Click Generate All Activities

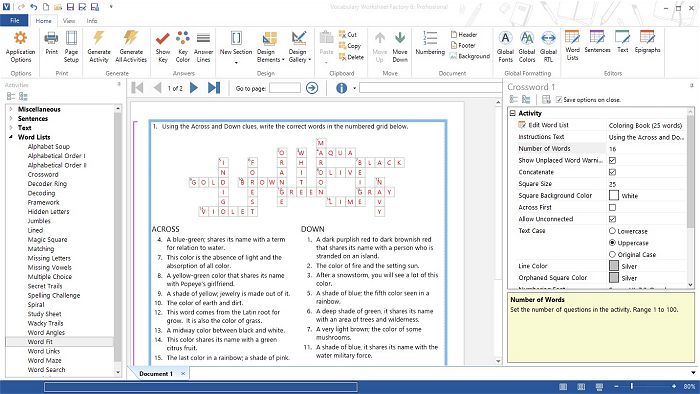(131, 46)
